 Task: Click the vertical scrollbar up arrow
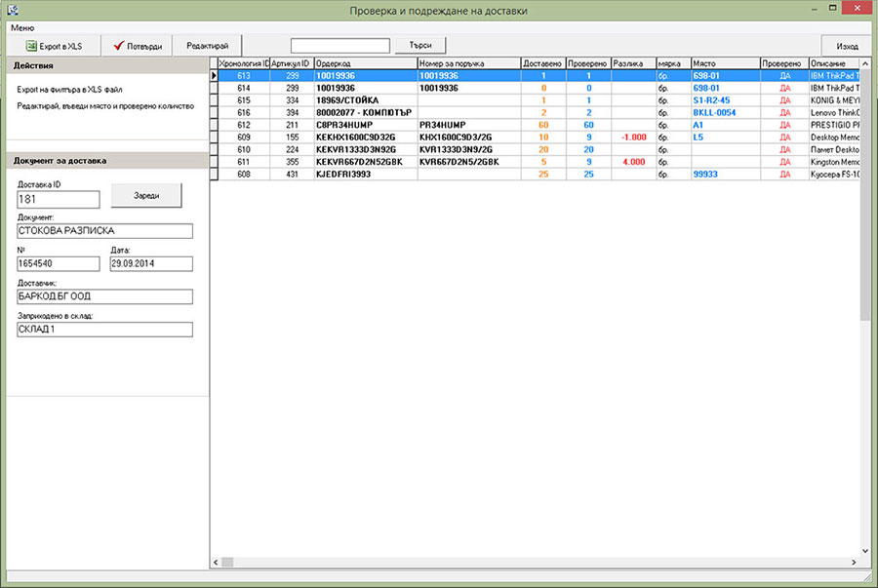(865, 63)
